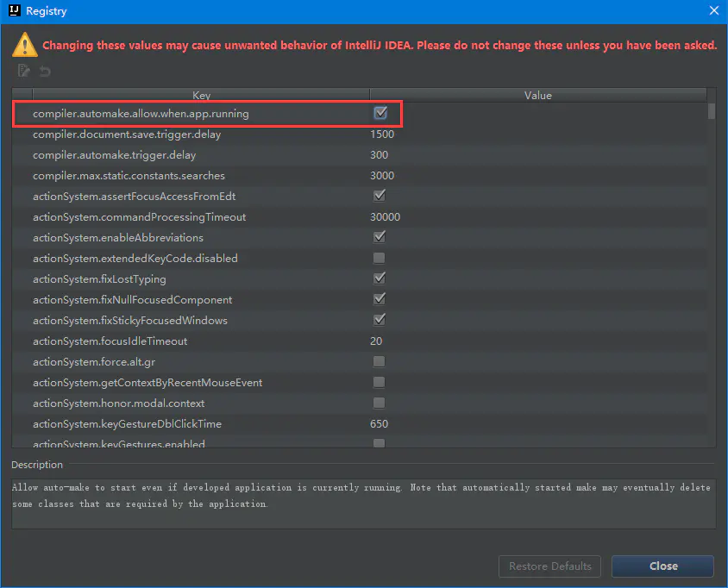Select the actionSystem.fixNullFocusedComponent key name
728x588 pixels.
pos(132,300)
